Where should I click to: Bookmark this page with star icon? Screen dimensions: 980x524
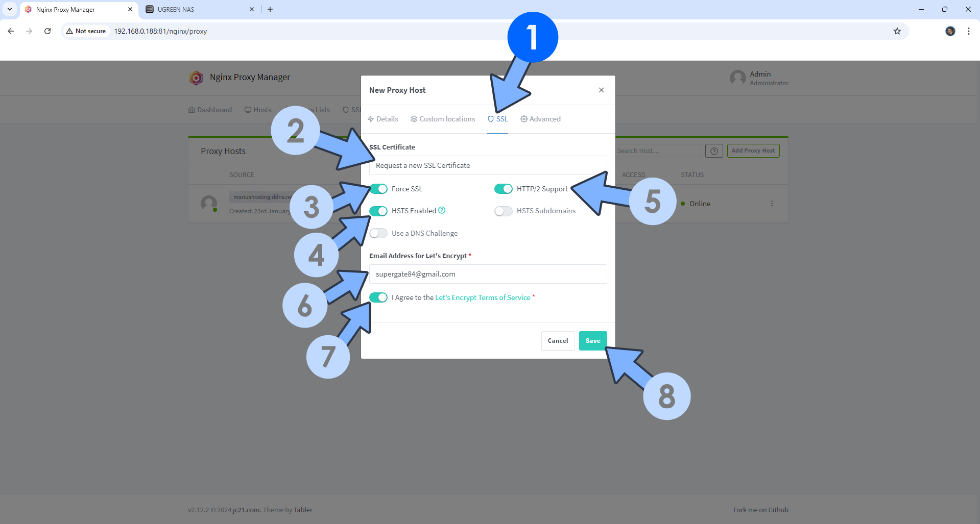click(x=897, y=31)
